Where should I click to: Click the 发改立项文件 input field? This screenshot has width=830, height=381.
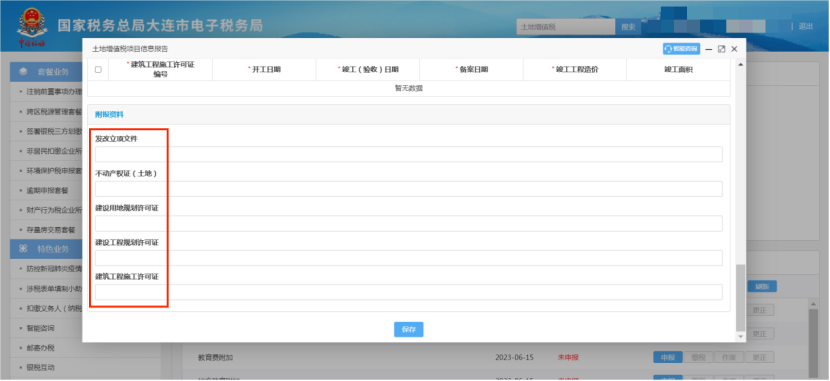[x=409, y=154]
